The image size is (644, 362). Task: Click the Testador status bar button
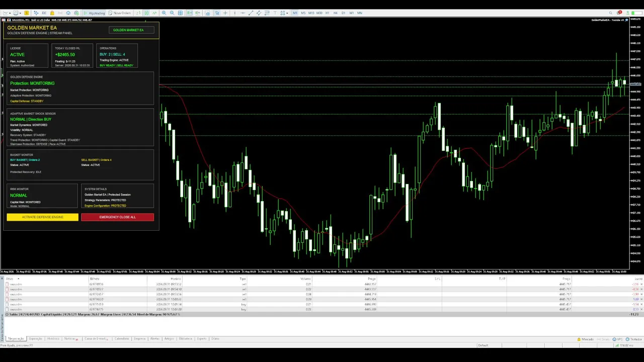[633, 339]
